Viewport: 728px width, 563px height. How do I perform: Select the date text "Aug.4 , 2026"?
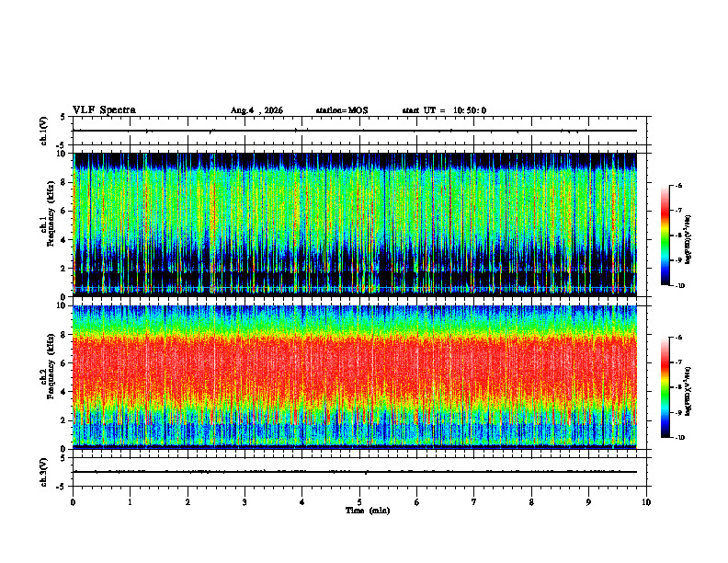point(256,110)
